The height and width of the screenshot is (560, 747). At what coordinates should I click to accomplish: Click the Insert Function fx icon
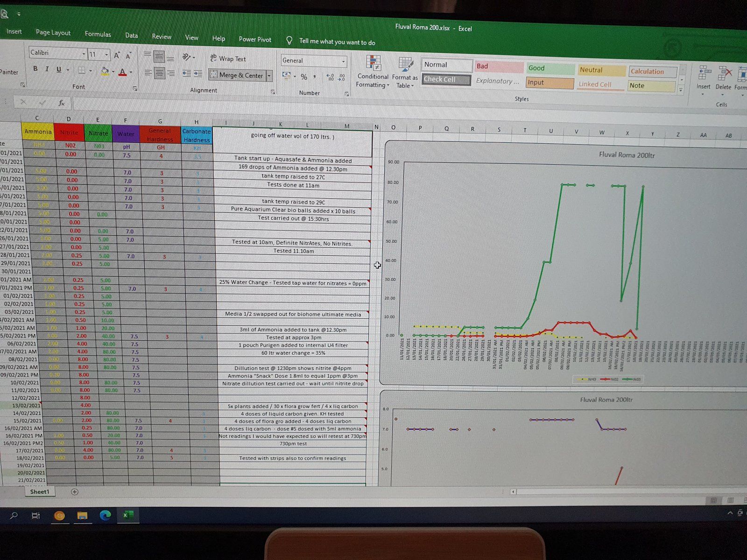(x=61, y=103)
